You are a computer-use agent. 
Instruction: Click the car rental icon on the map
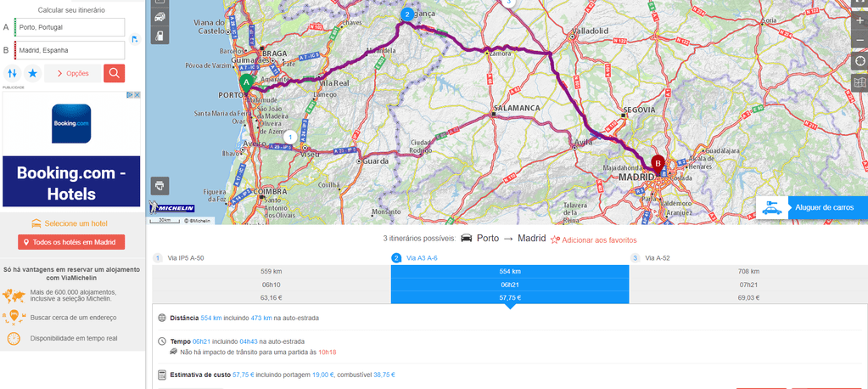coord(772,208)
